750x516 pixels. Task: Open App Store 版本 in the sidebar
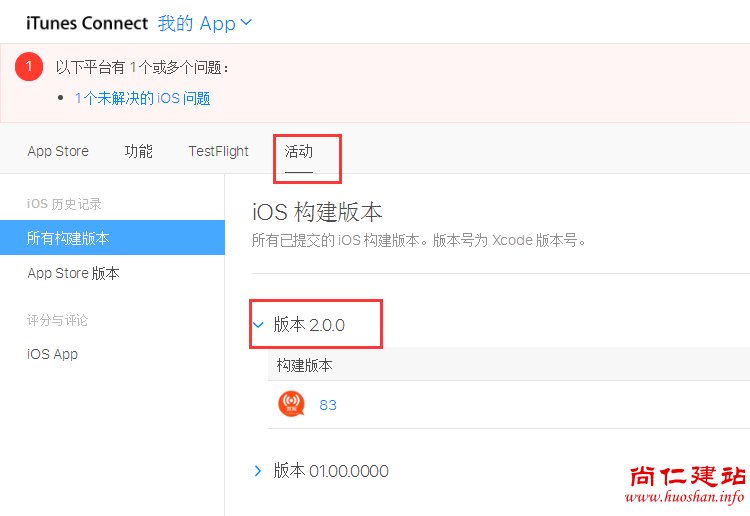pyautogui.click(x=73, y=273)
